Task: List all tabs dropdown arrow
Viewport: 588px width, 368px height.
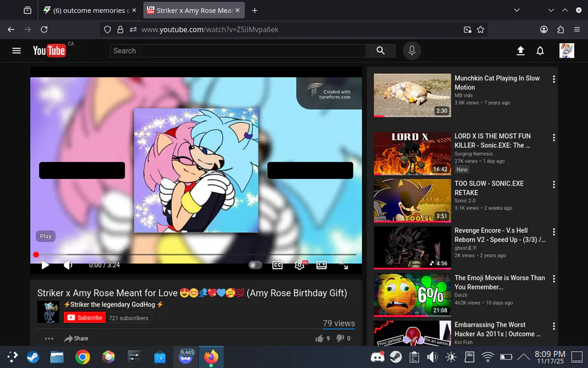Action: (516, 10)
